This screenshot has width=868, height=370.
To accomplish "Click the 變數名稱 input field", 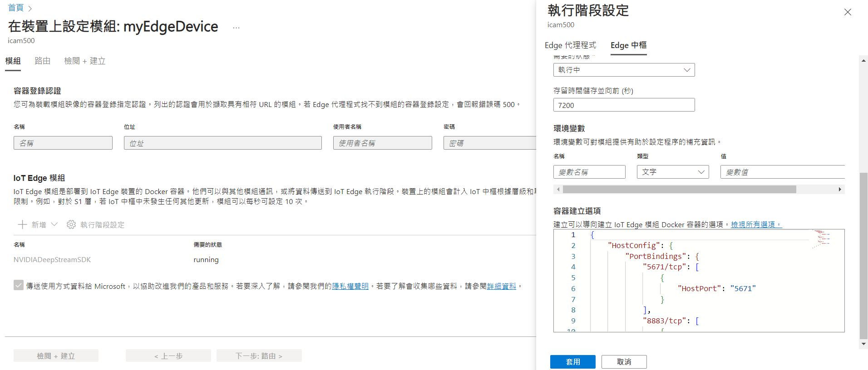I will (589, 172).
